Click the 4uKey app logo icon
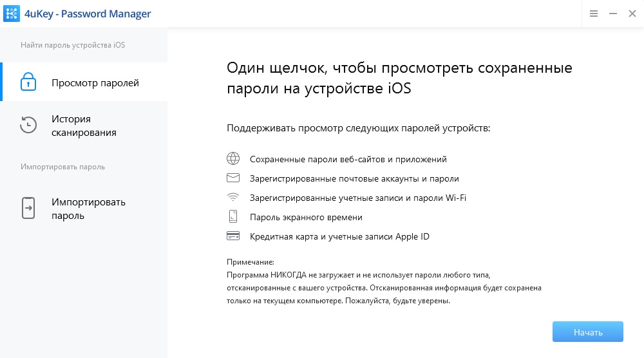The image size is (644, 358). click(12, 14)
